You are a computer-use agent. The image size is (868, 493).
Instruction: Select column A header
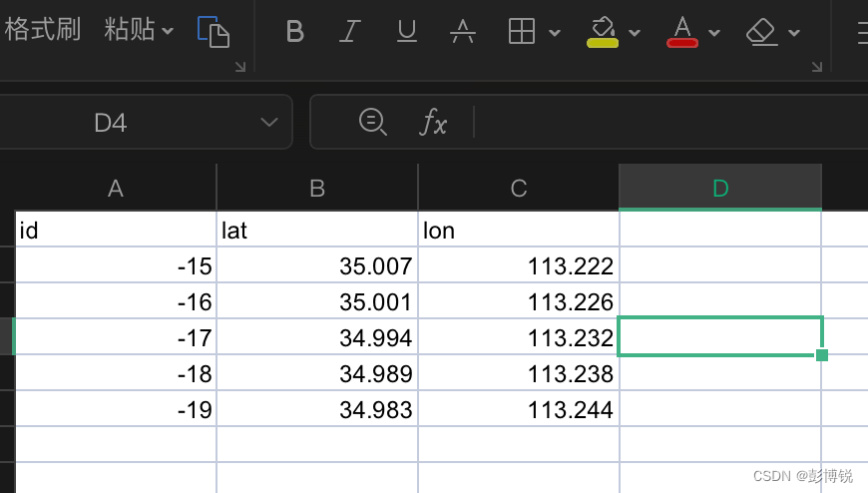click(116, 188)
